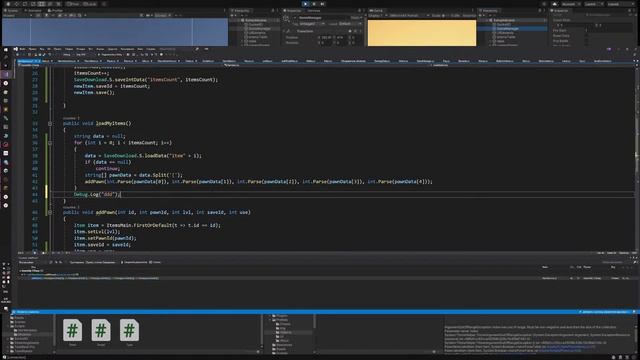Viewport: 640px width, 360px height.
Task: Click the Visual Studio taskbar icon
Action: click(x=6, y=74)
